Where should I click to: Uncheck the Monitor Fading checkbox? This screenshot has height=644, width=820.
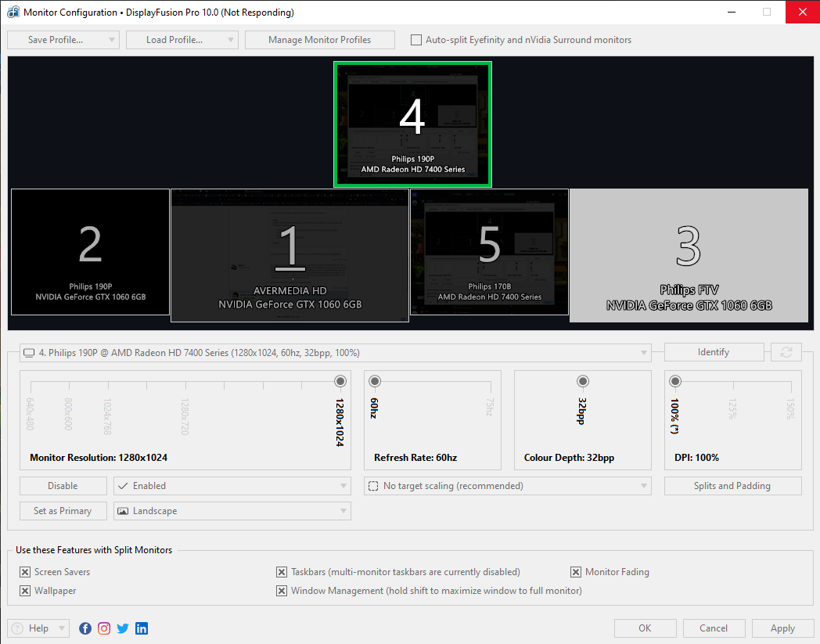[x=576, y=572]
